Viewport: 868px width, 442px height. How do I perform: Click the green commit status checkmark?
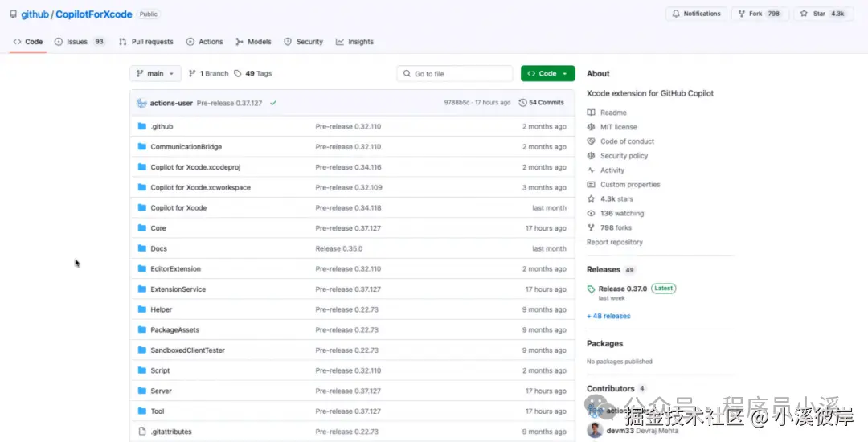click(x=273, y=103)
